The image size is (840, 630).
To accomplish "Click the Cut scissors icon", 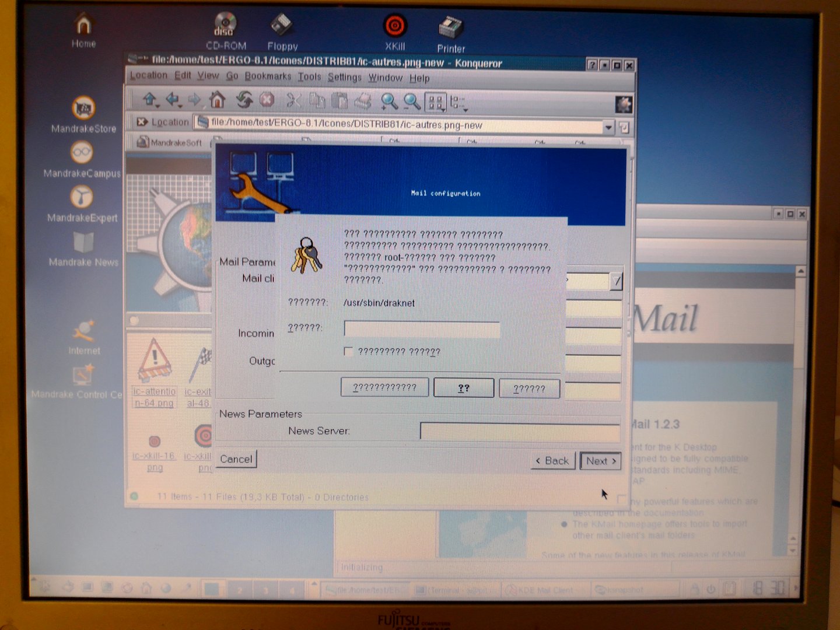I will click(293, 101).
